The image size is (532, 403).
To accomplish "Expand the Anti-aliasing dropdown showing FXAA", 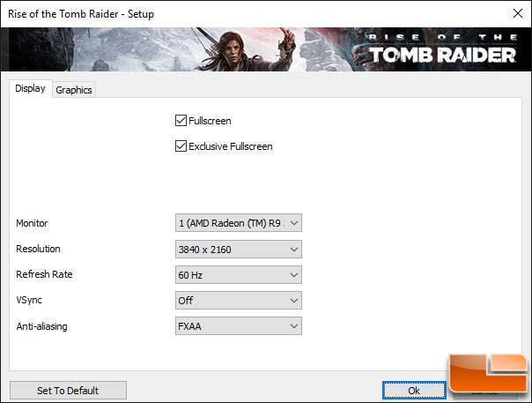I will (x=239, y=326).
